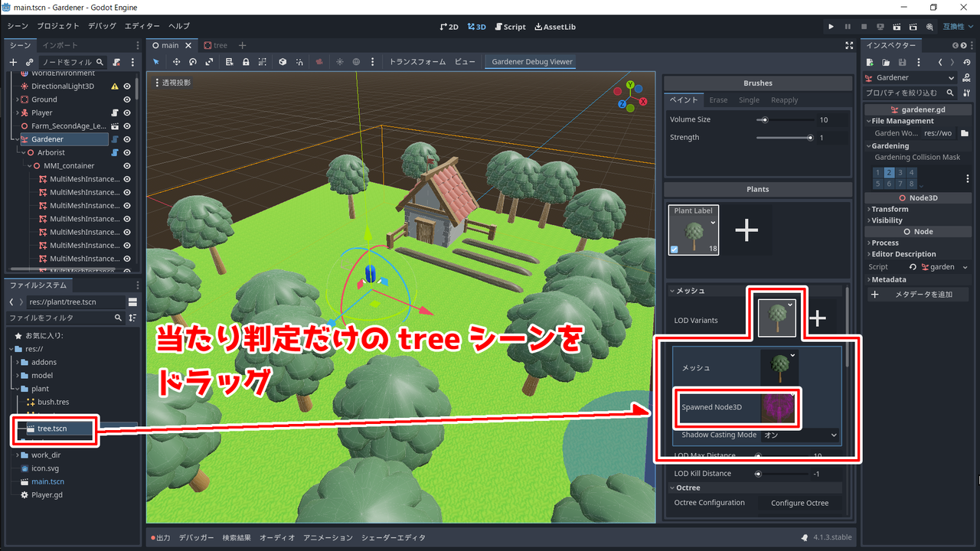Image resolution: width=980 pixels, height=551 pixels.
Task: Run the project with Play button
Action: (x=831, y=27)
